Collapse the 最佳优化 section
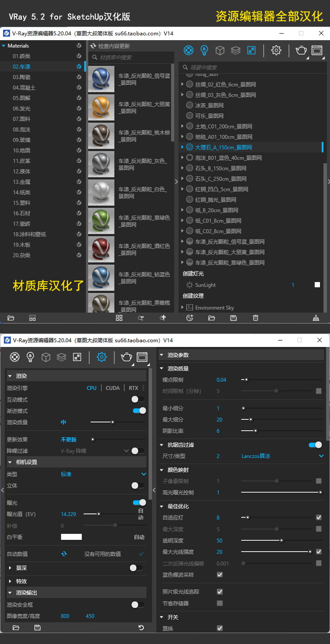The width and height of the screenshot is (330, 644). click(161, 506)
